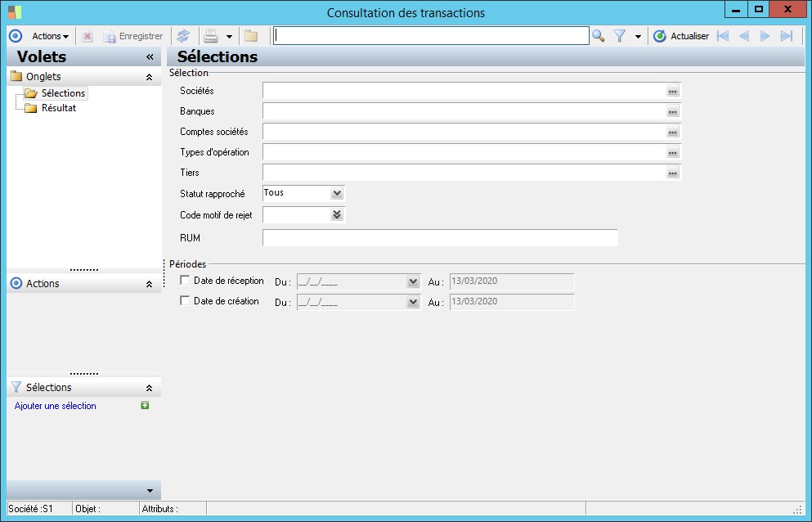Open Date de création Du date picker

(x=413, y=302)
